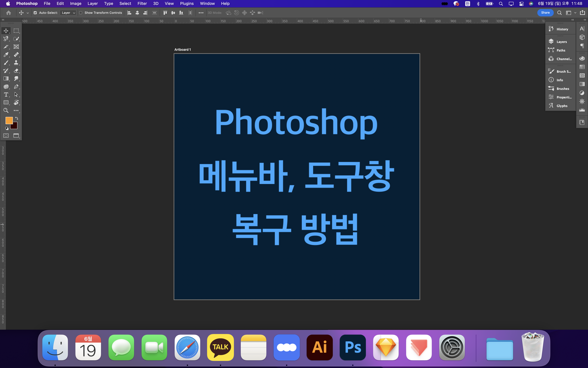Open the Change Screen Mode menu

[16, 136]
